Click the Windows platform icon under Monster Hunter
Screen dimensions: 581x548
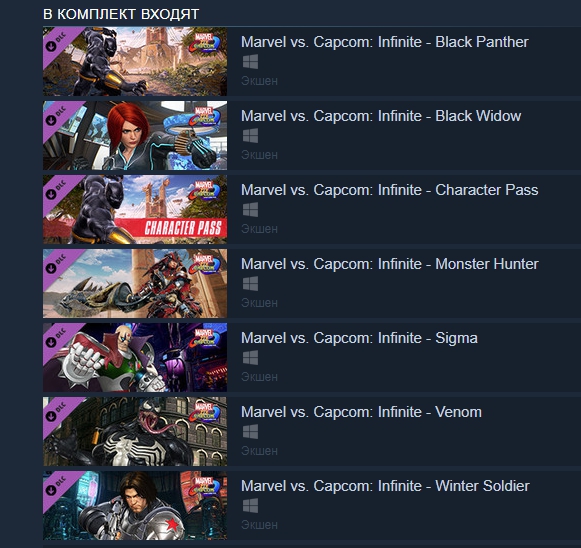(250, 284)
